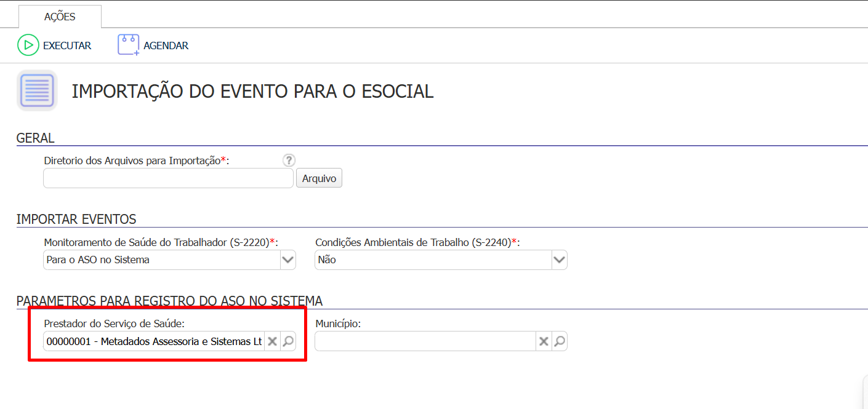
Task: Open the AÇÕES tab
Action: coord(60,17)
